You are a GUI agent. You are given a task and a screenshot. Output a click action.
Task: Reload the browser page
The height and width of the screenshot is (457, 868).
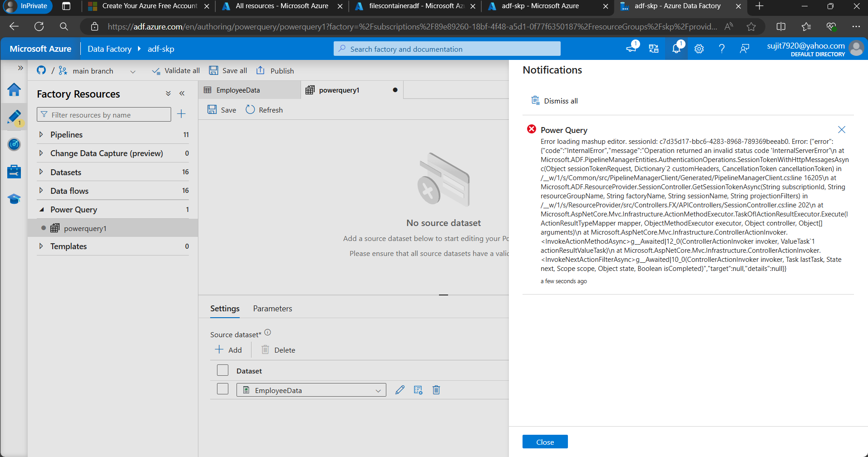[39, 26]
